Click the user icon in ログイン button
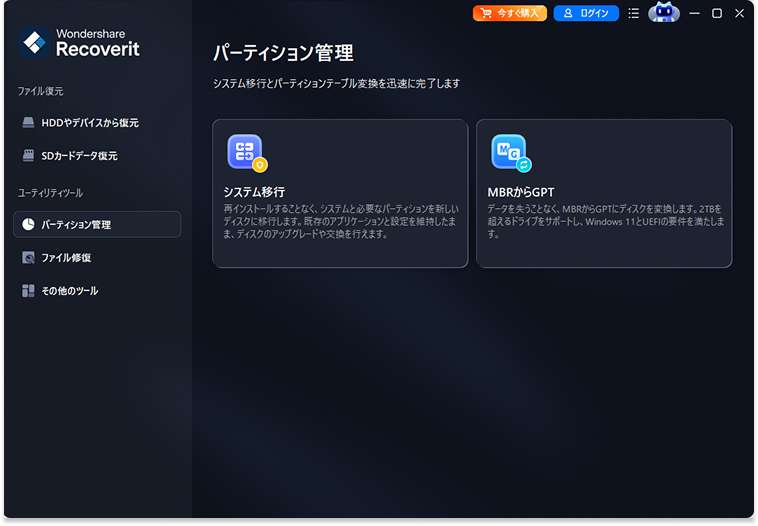758x526 pixels. [x=568, y=14]
